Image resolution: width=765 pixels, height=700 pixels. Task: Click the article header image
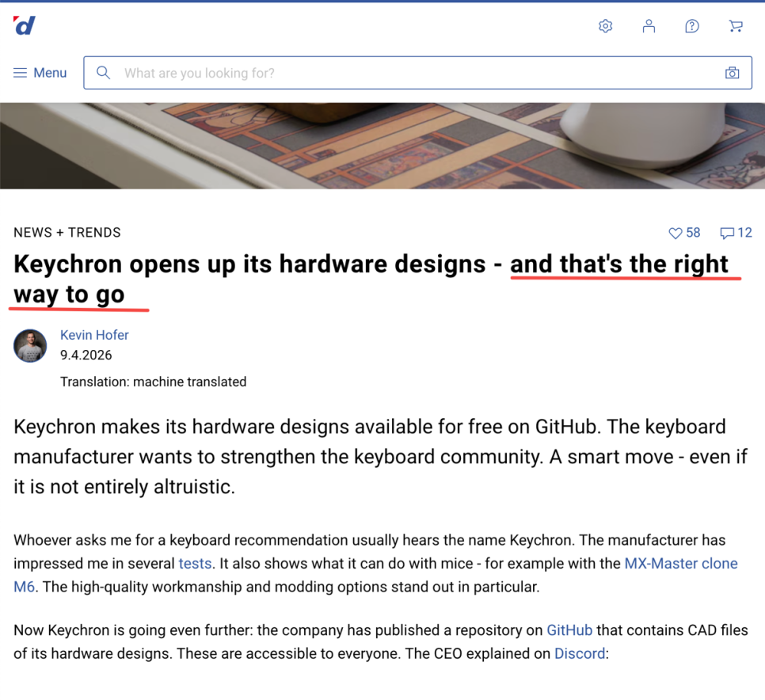[x=382, y=146]
